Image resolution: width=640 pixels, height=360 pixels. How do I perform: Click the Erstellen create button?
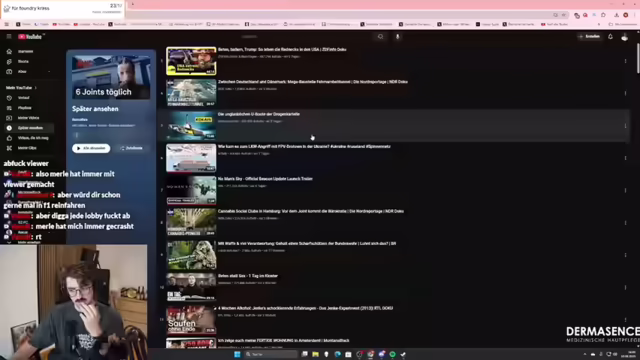click(x=589, y=37)
